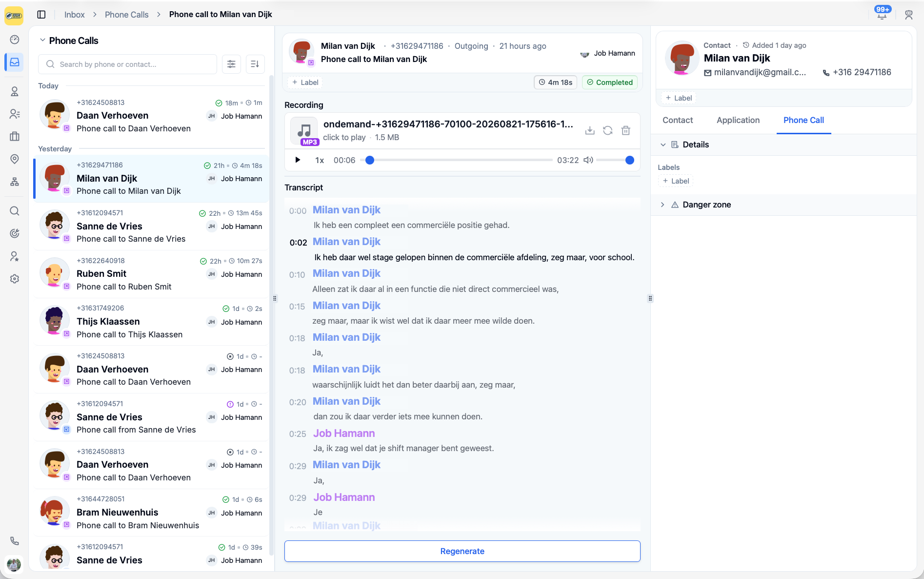Open the user profile avatar at sidebar bottom
Screen dimensions: 924x579
14,564
